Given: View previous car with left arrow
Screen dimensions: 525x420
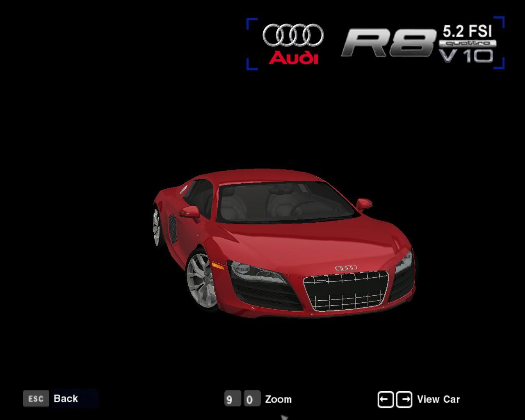Looking at the screenshot, I should click(386, 399).
